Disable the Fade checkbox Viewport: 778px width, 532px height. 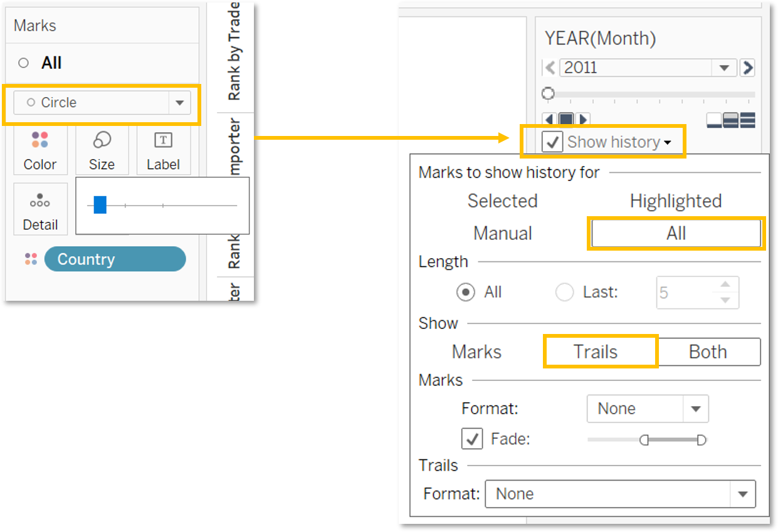point(472,439)
